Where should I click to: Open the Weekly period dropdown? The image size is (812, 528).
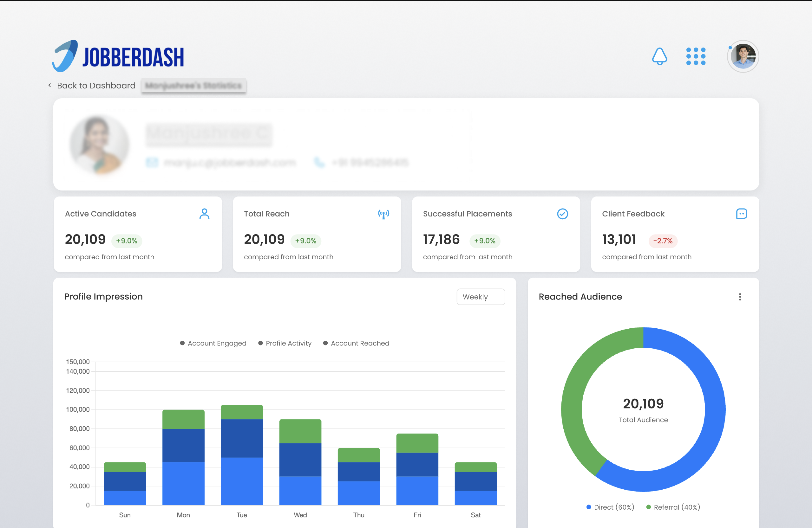click(481, 297)
